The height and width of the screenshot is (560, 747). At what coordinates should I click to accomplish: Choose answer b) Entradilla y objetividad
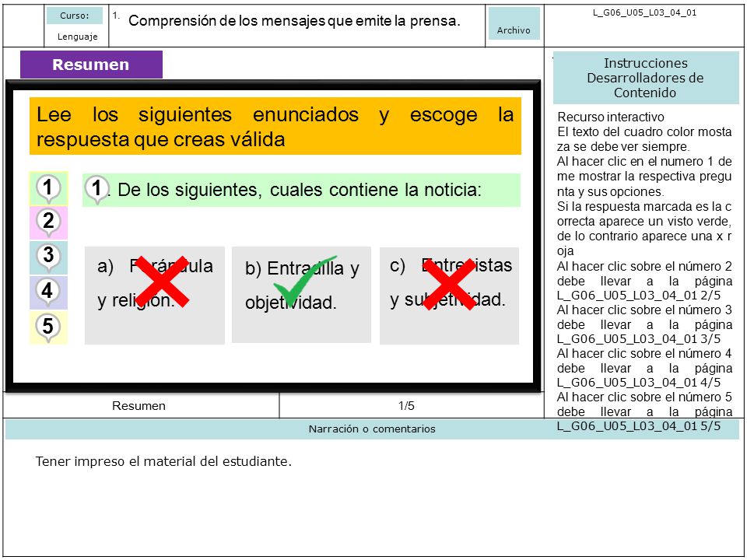coord(301,295)
